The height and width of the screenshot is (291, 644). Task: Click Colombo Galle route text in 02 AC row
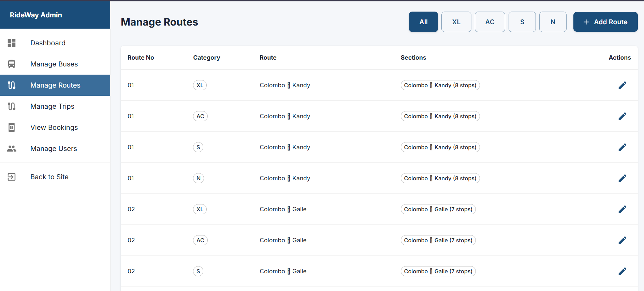point(283,240)
